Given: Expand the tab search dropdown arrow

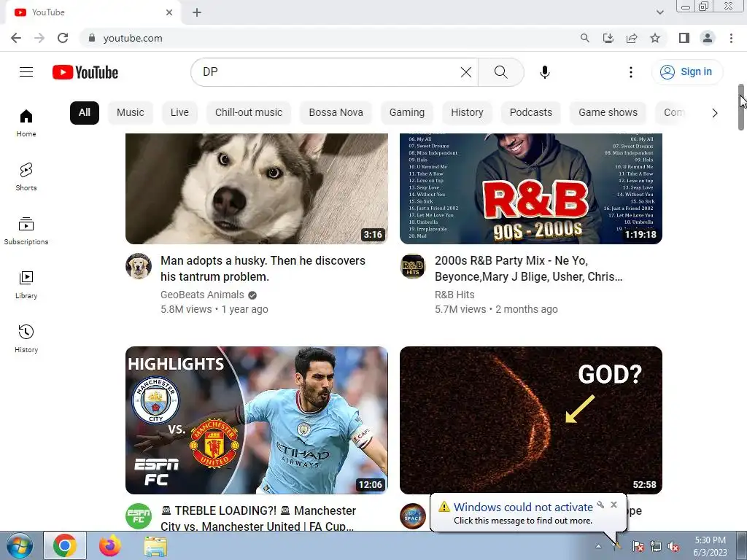Looking at the screenshot, I should [659, 12].
